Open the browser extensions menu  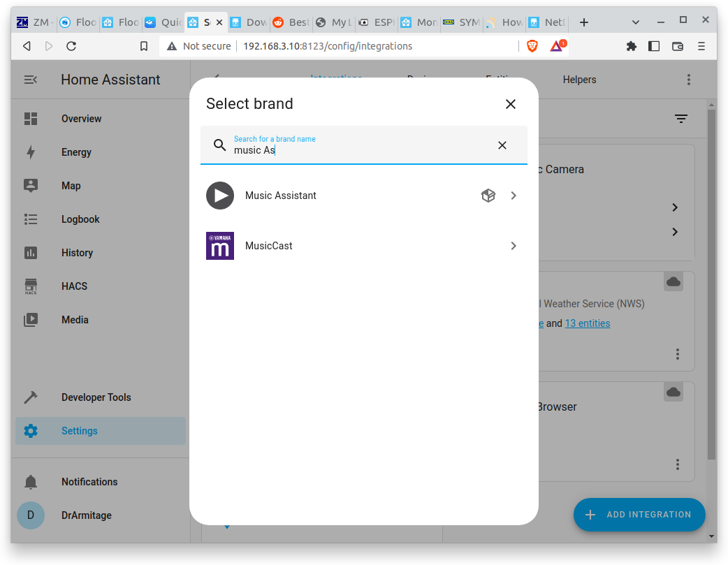(x=631, y=46)
